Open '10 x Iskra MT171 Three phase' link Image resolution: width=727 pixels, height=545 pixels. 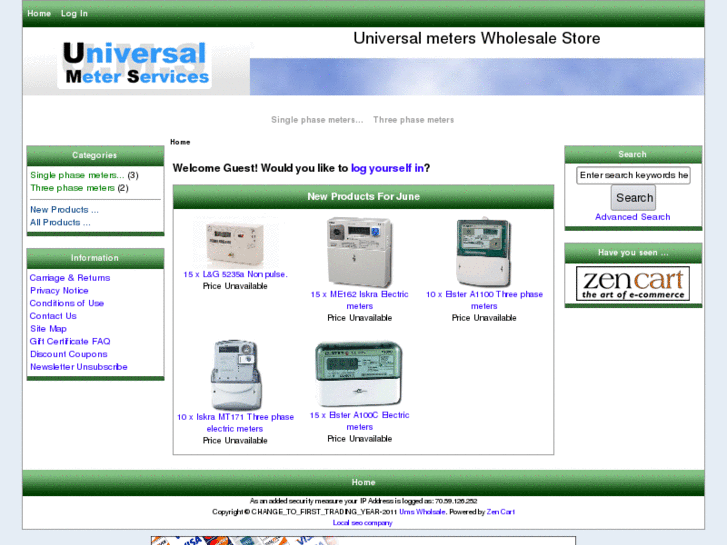(x=235, y=423)
